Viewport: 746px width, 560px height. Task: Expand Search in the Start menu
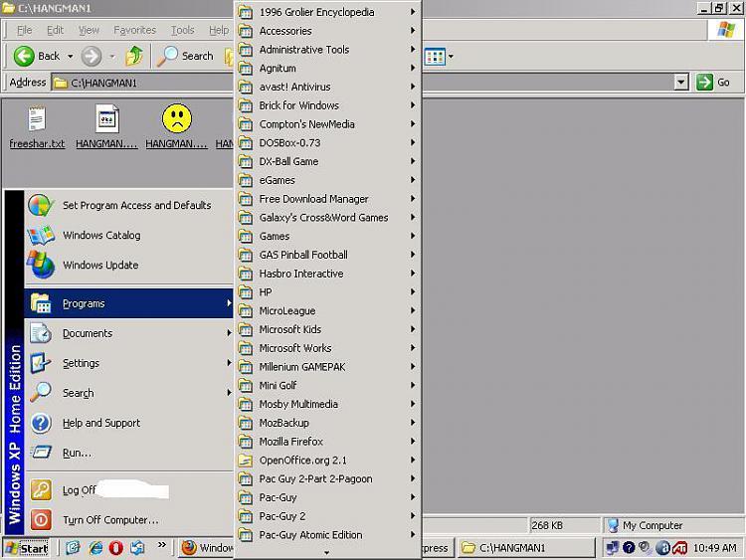coord(128,393)
